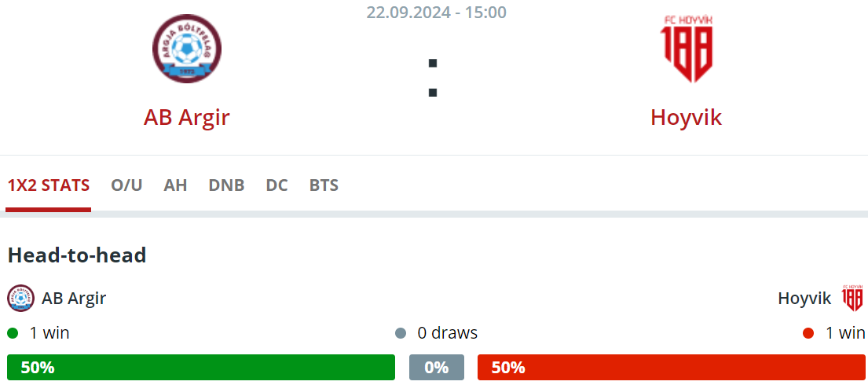Click the small AB Argir crest in Head-to-head
The image size is (868, 385).
[x=21, y=299]
